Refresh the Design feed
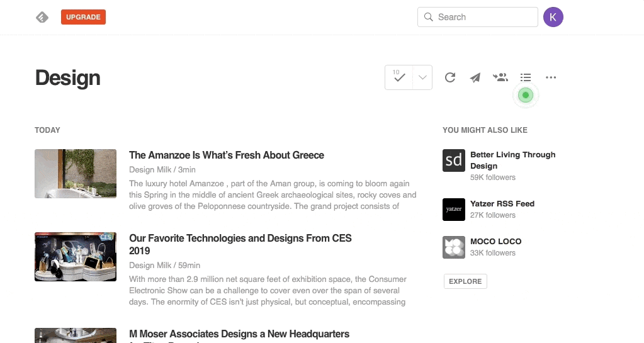The height and width of the screenshot is (343, 644). click(x=450, y=77)
